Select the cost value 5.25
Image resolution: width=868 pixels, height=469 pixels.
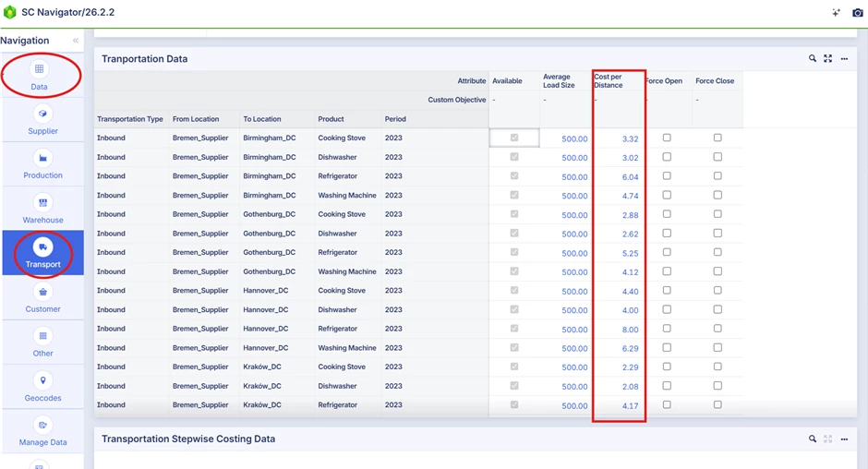(630, 253)
